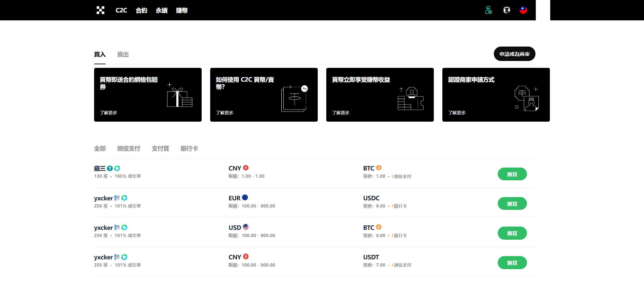Click 了解更多 on 認證商家申請方式 card
The width and height of the screenshot is (644, 301).
(x=457, y=113)
